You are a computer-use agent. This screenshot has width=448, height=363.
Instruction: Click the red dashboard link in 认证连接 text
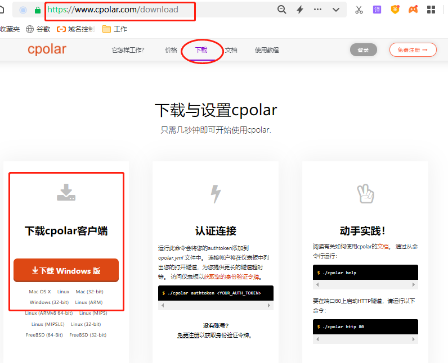point(233,277)
